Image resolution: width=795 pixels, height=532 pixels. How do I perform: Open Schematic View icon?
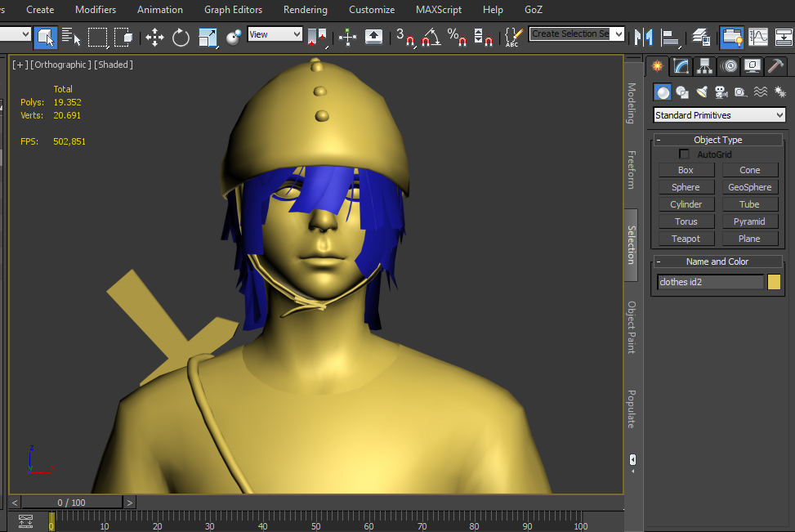(784, 38)
